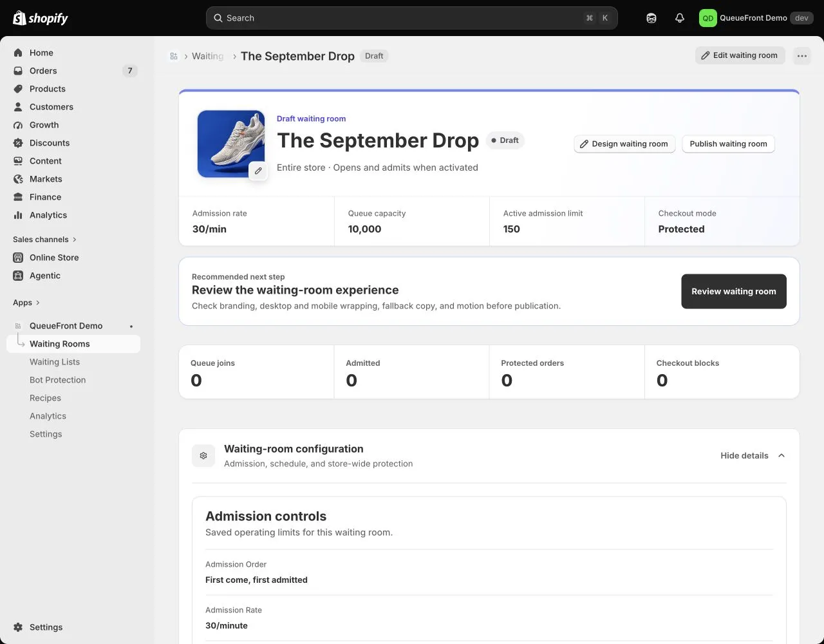Expand the Sales channels section
824x644 pixels.
pyautogui.click(x=45, y=240)
